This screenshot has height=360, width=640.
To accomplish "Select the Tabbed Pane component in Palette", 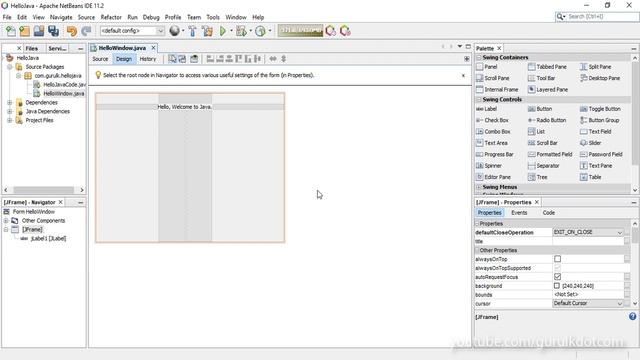I will [547, 67].
